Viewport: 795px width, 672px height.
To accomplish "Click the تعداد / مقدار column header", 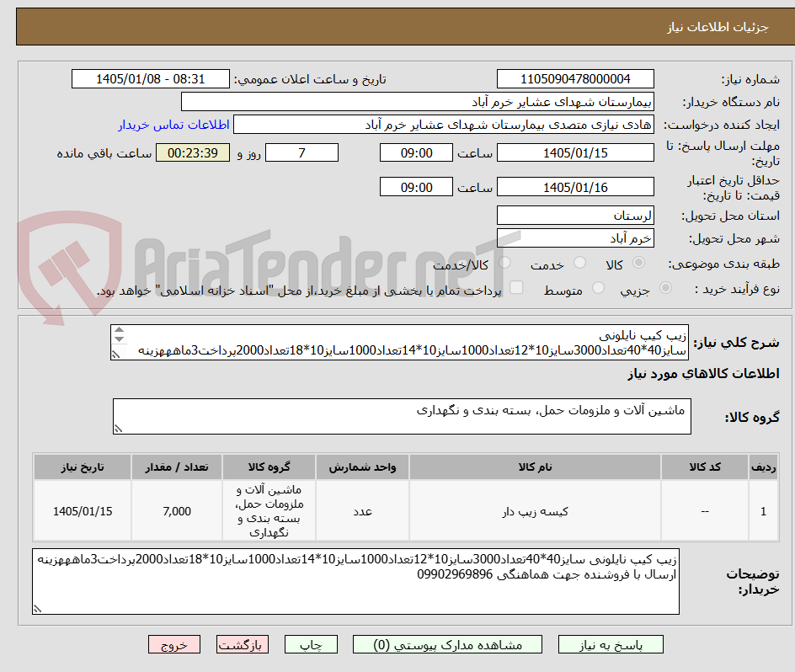I will (177, 467).
